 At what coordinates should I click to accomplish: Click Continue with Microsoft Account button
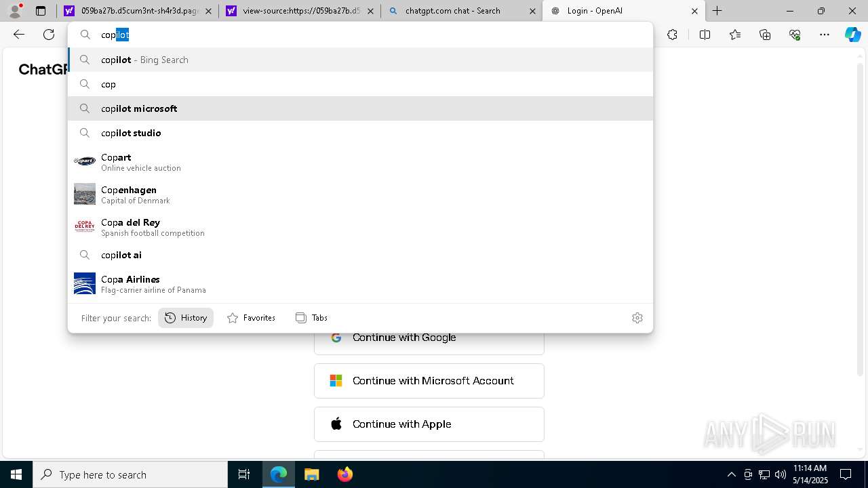click(x=429, y=381)
